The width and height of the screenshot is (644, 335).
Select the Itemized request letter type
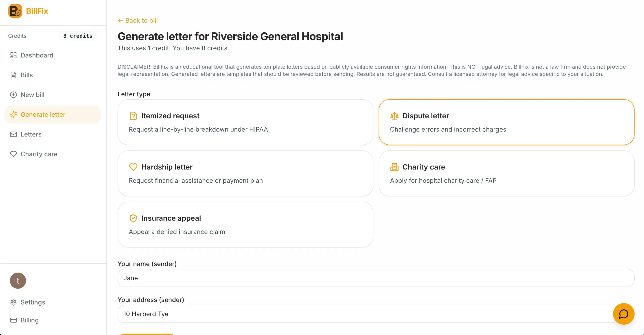point(245,122)
